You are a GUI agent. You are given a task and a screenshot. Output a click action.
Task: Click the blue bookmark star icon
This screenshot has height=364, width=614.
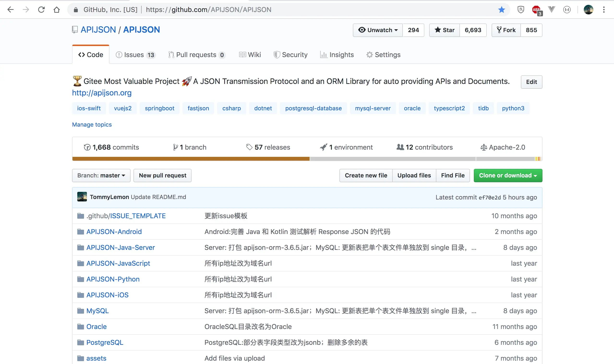pos(502,10)
